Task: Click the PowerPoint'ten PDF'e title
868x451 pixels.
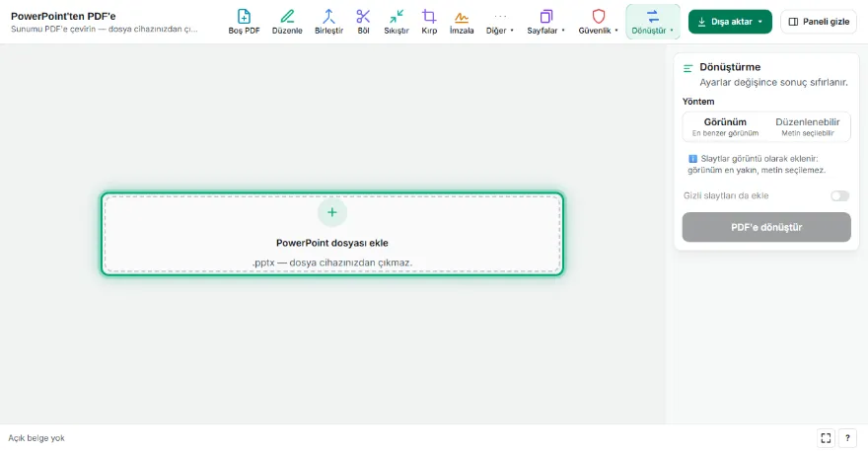Action: tap(63, 16)
